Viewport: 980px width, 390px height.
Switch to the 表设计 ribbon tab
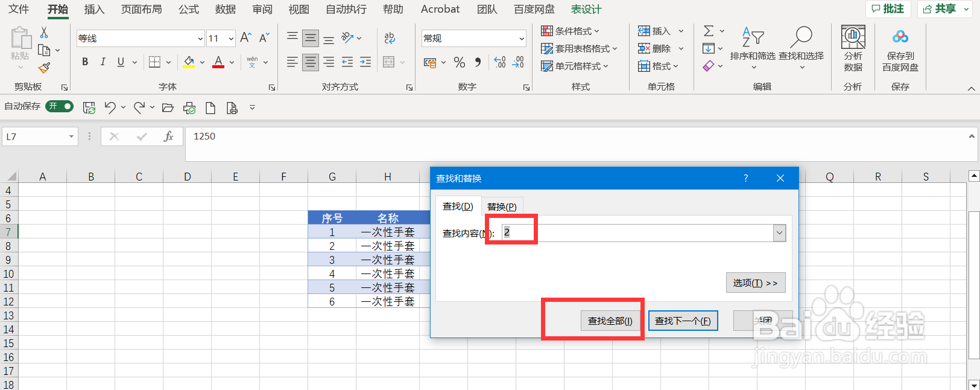(x=586, y=9)
